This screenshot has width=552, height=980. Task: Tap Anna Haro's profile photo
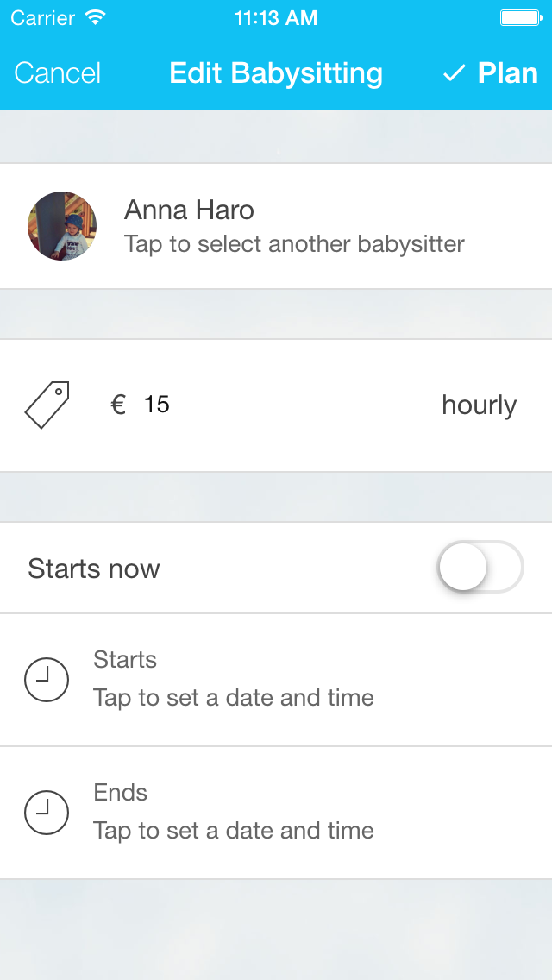point(62,226)
